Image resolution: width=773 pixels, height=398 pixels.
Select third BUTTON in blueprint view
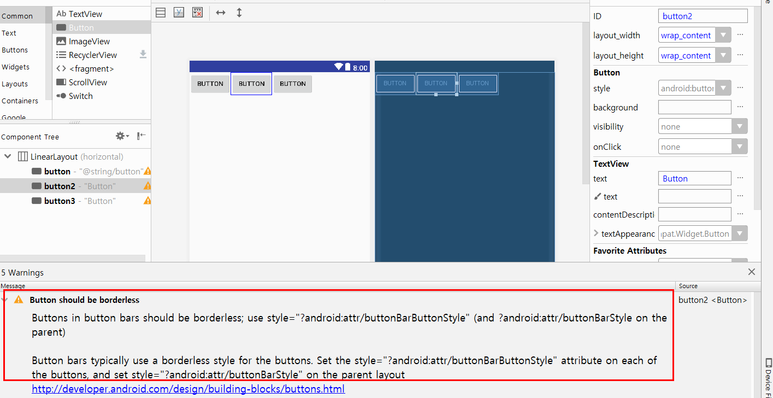point(478,83)
